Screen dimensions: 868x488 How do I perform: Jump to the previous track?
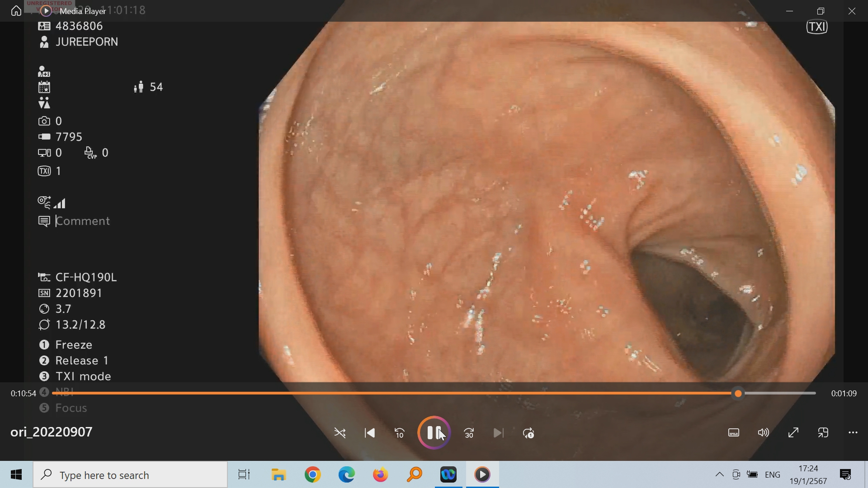pos(370,433)
